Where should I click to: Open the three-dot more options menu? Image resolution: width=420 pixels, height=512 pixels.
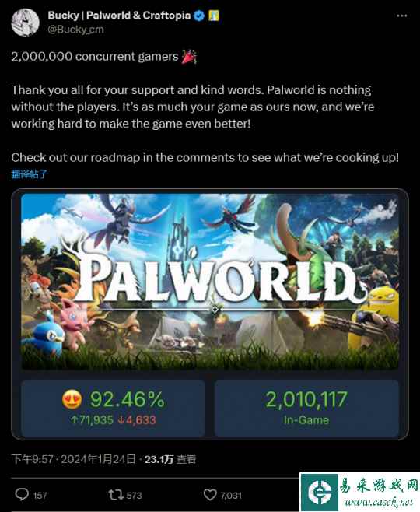pos(402,16)
